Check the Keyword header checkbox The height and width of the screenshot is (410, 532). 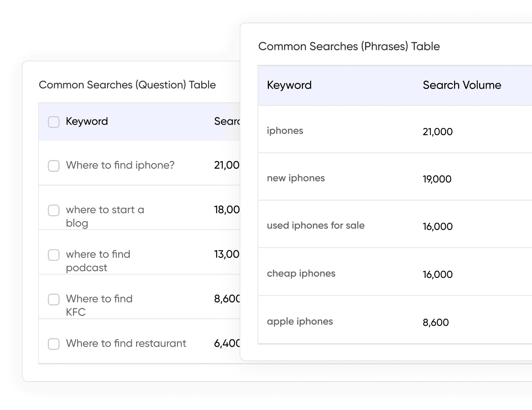tap(53, 122)
